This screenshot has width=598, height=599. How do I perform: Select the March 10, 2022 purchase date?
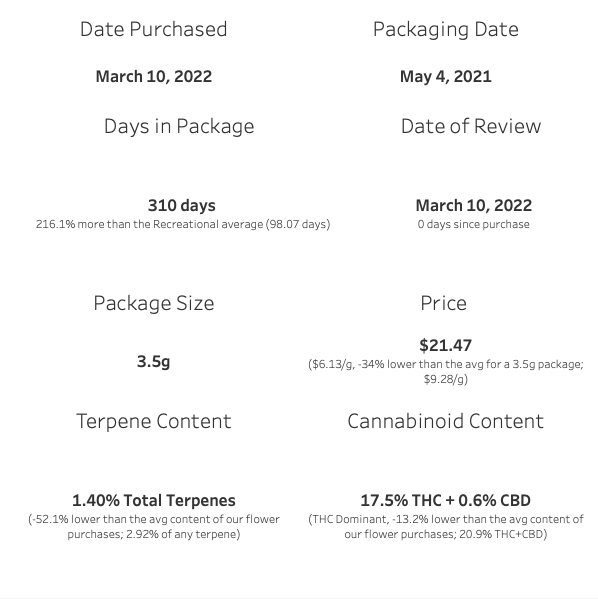(154, 76)
